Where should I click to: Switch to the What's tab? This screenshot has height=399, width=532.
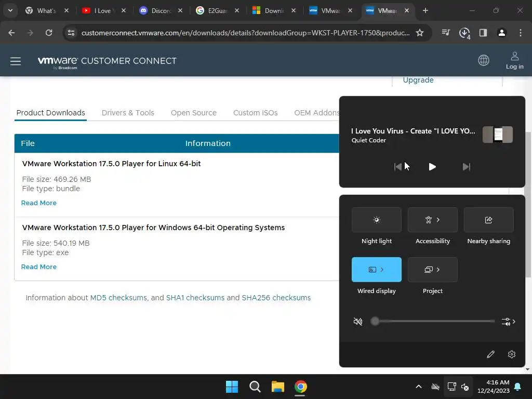[46, 11]
